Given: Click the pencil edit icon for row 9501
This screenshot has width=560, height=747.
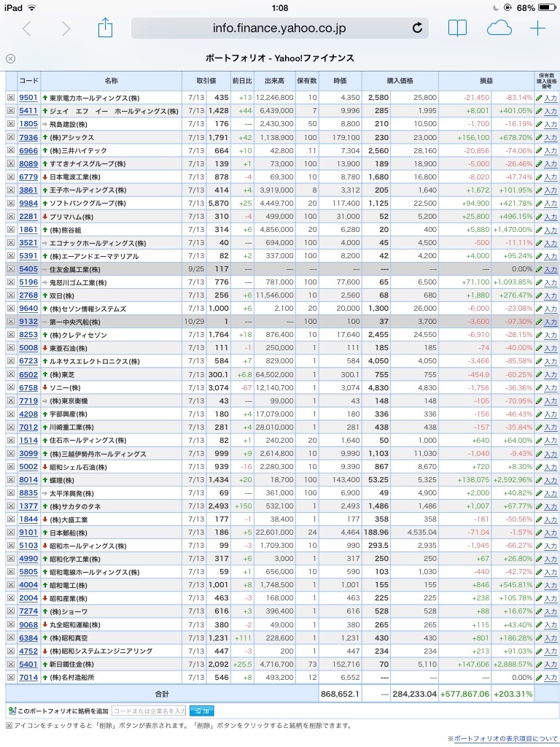Looking at the screenshot, I should (x=539, y=98).
